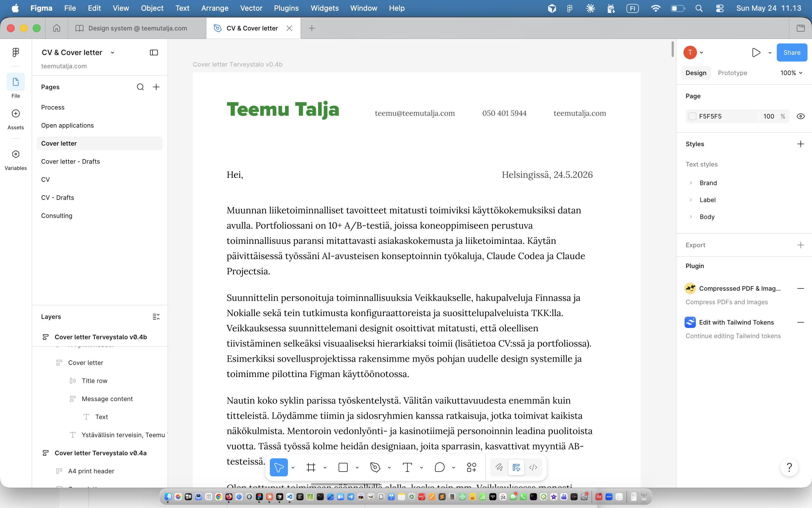Open the Vector menu
This screenshot has height=508, width=812.
(251, 8)
